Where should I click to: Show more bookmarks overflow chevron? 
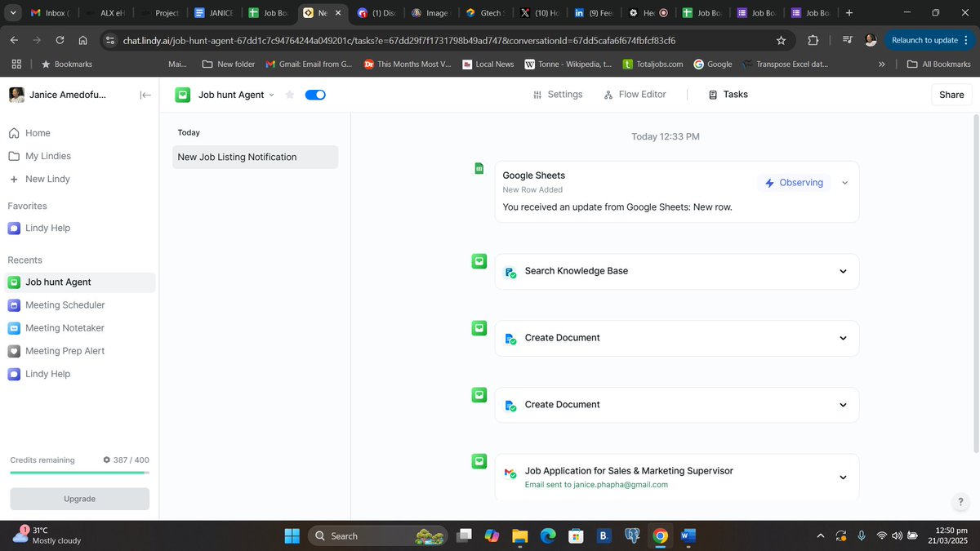(x=882, y=64)
